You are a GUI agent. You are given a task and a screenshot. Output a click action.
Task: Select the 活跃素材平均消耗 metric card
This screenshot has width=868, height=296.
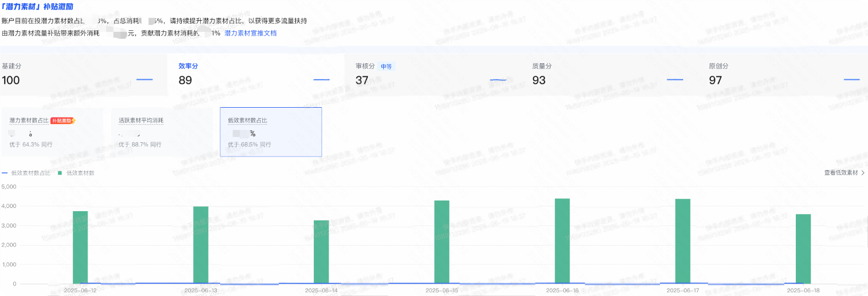point(161,132)
